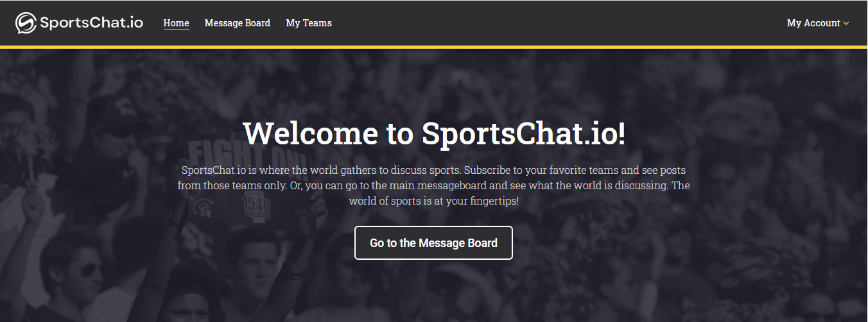868x322 pixels.
Task: Click the first line of the description paragraph
Action: (x=433, y=171)
